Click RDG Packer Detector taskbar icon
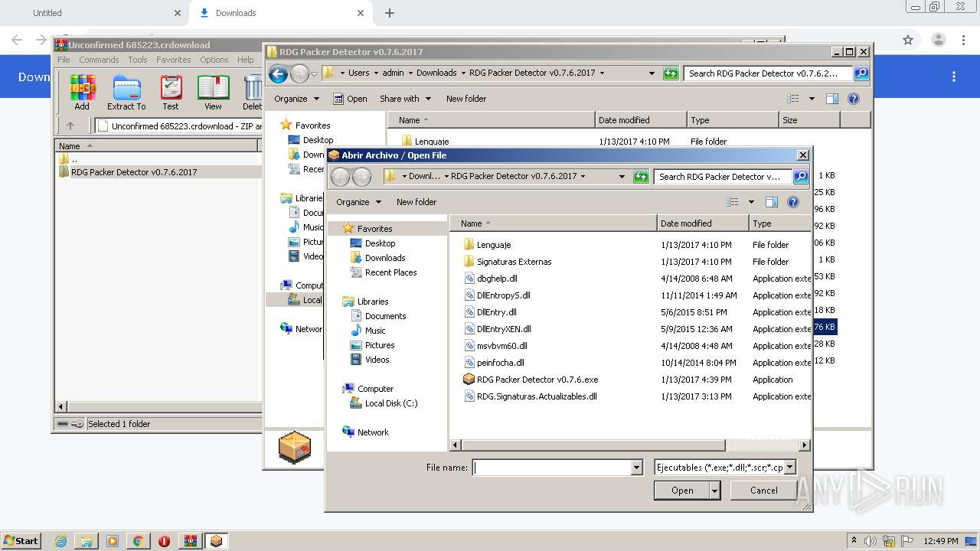 [x=217, y=541]
